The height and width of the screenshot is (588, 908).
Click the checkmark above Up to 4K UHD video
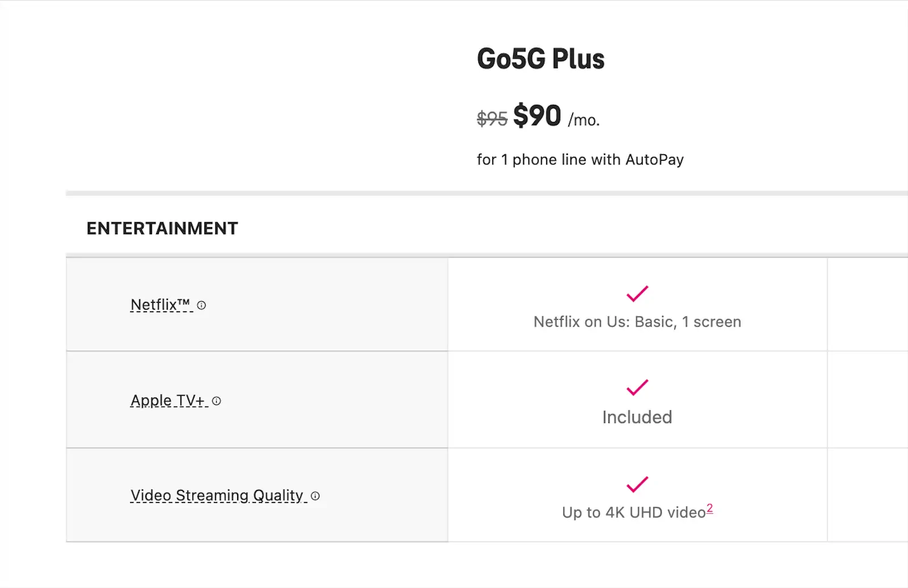pos(637,484)
